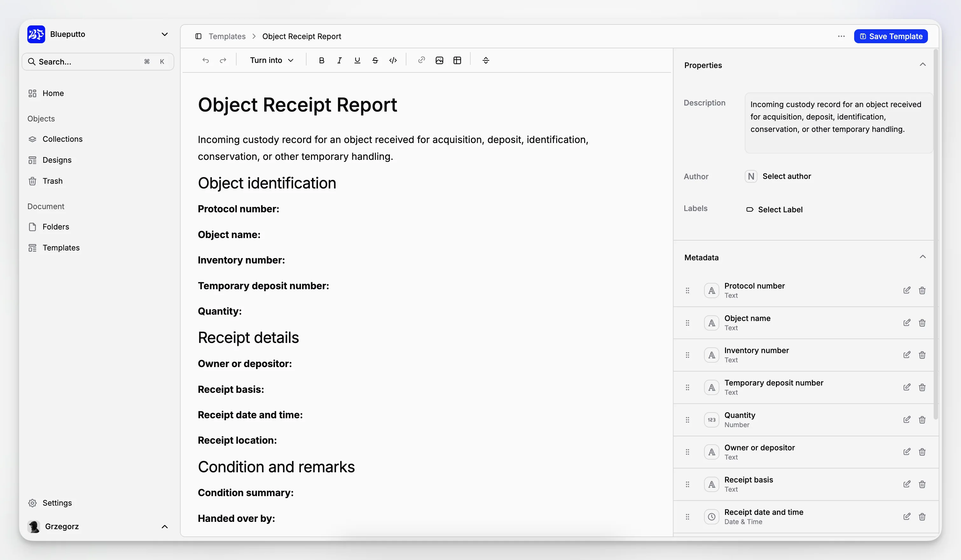
Task: Place cursor at Handed over by: line
Action: (x=237, y=518)
